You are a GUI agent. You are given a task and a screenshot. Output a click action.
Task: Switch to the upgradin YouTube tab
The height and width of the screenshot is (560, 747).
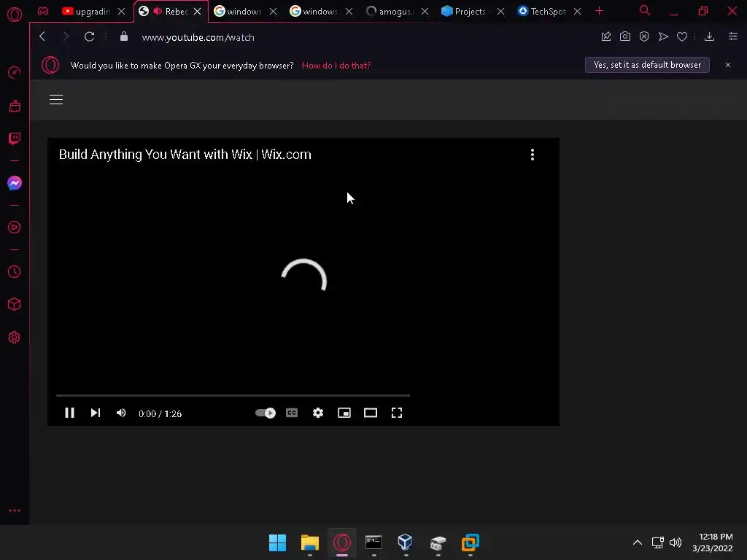(88, 11)
